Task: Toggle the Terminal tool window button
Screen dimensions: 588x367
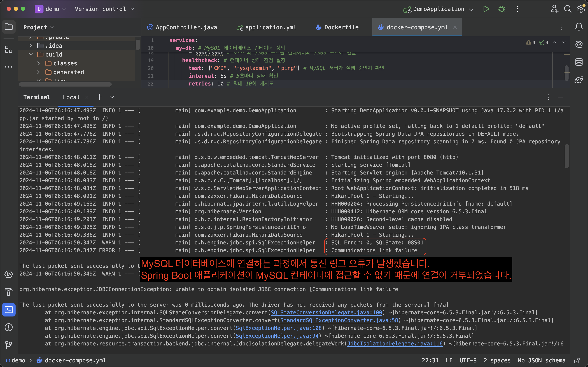Action: coord(9,310)
